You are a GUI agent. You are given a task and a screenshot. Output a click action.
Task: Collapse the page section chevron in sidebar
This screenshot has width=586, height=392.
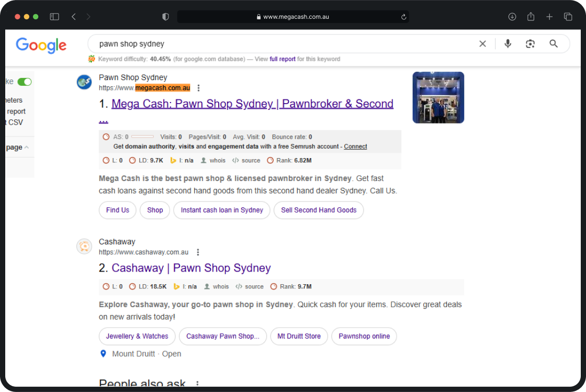pos(27,147)
